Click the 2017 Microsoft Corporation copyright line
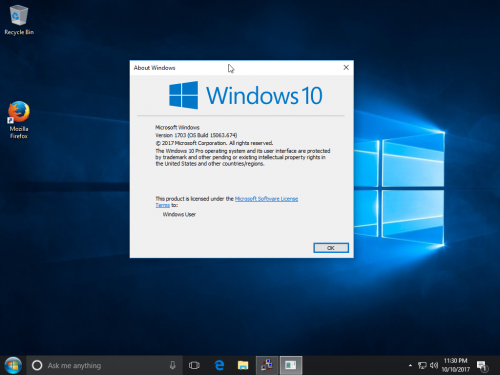 [x=214, y=143]
